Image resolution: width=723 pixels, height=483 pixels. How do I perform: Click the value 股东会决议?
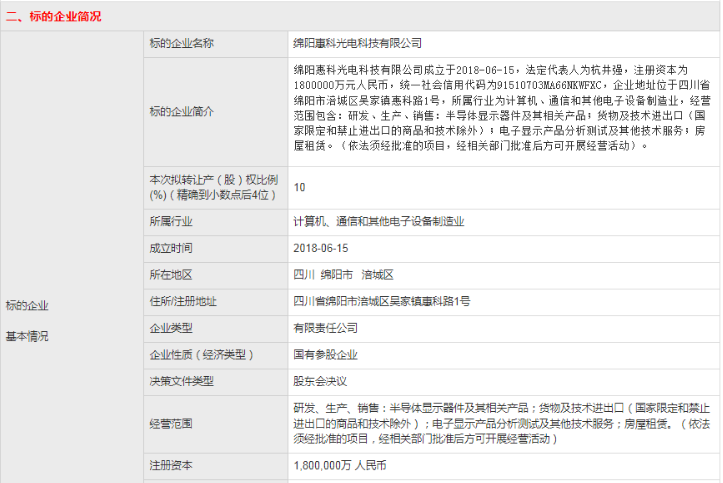click(x=320, y=381)
